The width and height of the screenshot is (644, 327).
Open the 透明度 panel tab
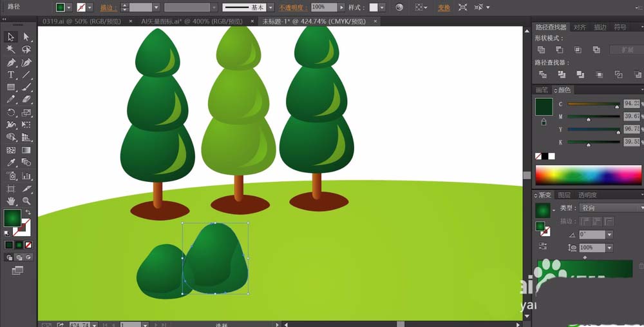pos(587,195)
